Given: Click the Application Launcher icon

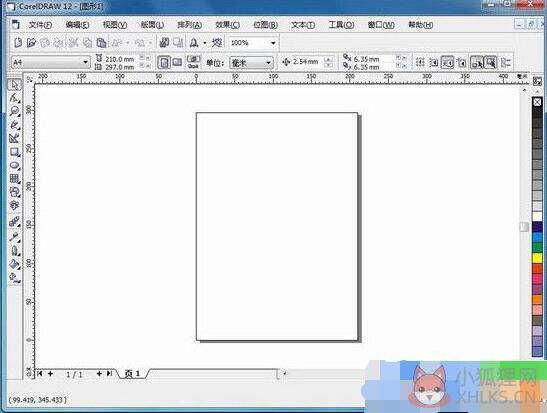Looking at the screenshot, I should coord(194,43).
